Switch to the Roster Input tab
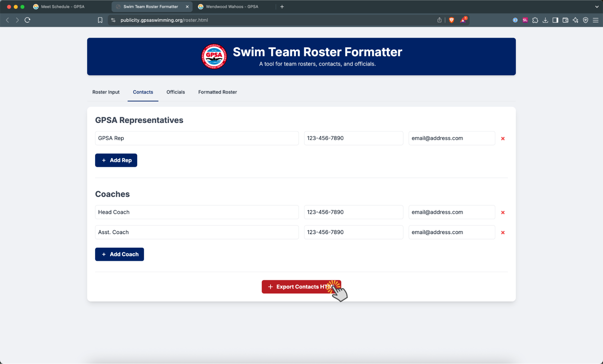Viewport: 603px width, 364px height. 106,92
